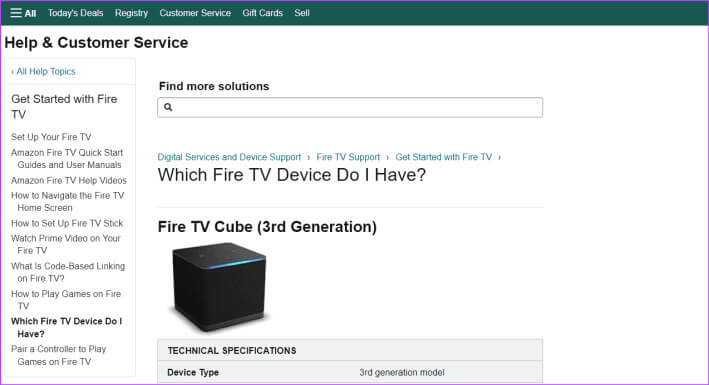
Task: Open Sell in top navigation
Action: [x=302, y=13]
